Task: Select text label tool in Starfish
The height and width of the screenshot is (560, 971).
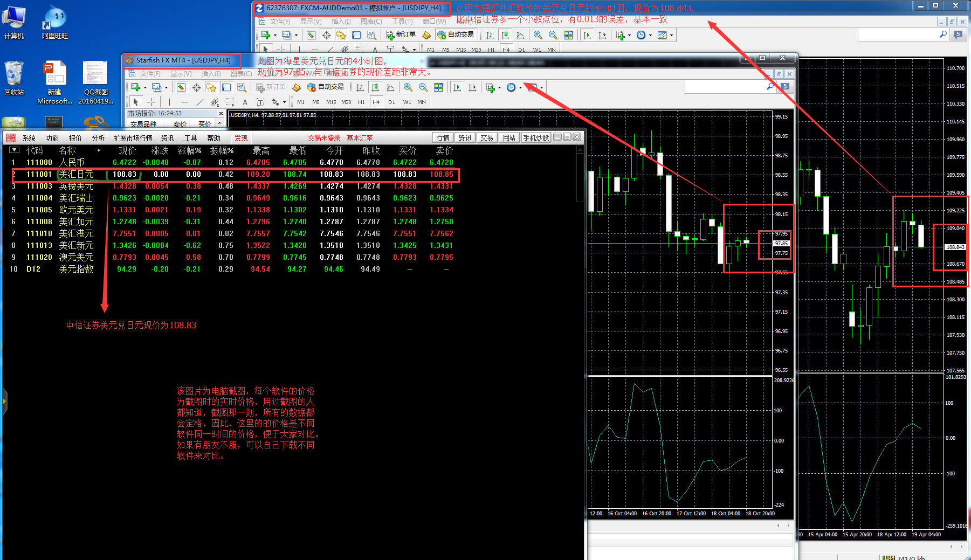Action: point(260,102)
